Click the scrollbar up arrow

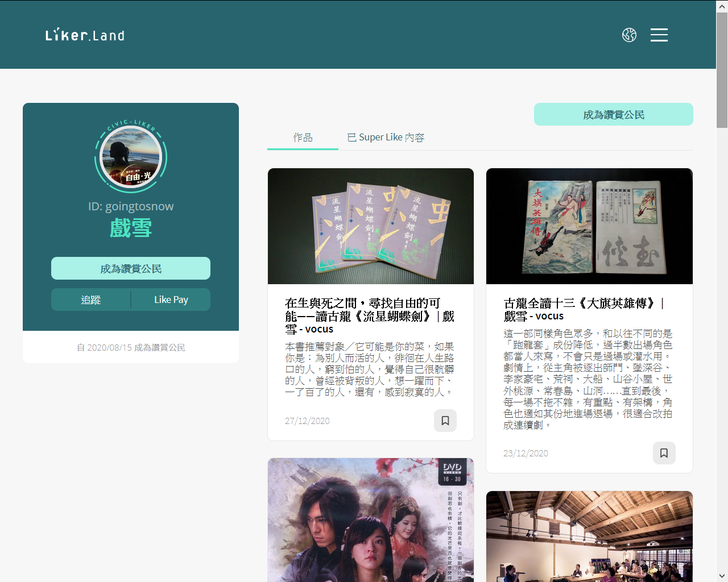(x=722, y=6)
